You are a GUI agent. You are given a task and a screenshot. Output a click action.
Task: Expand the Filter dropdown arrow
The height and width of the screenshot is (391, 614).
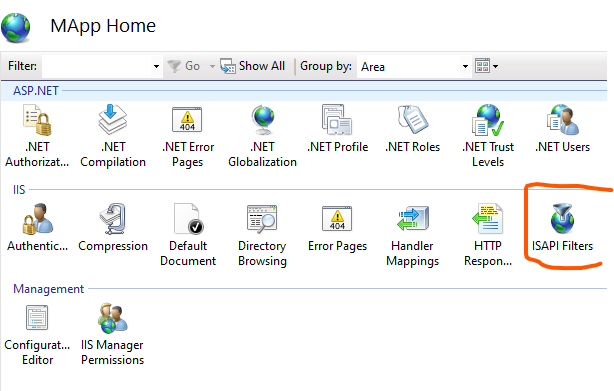(x=156, y=66)
